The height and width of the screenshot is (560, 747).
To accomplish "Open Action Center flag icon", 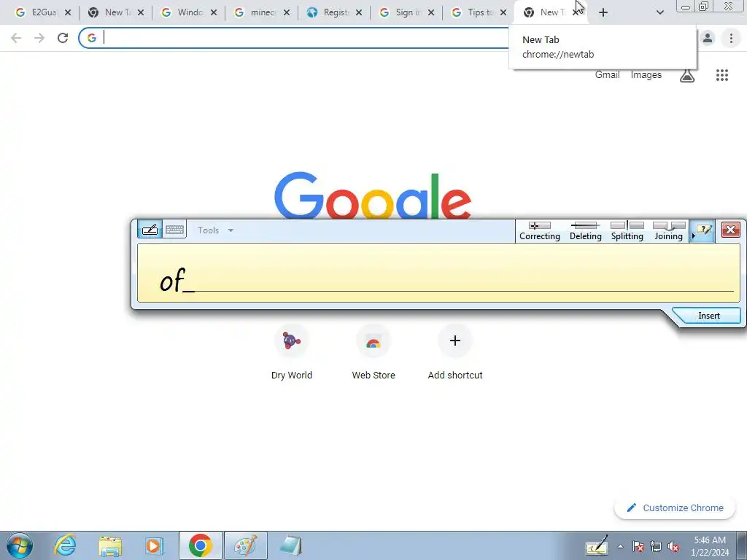I will coord(638,547).
